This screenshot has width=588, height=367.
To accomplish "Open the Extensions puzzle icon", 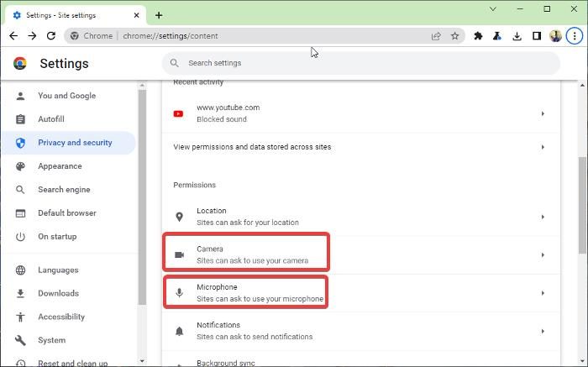I will pyautogui.click(x=478, y=36).
